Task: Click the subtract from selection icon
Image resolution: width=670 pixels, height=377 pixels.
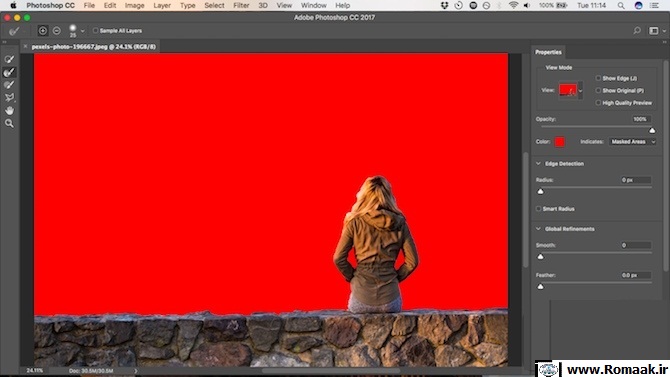Action: point(56,31)
